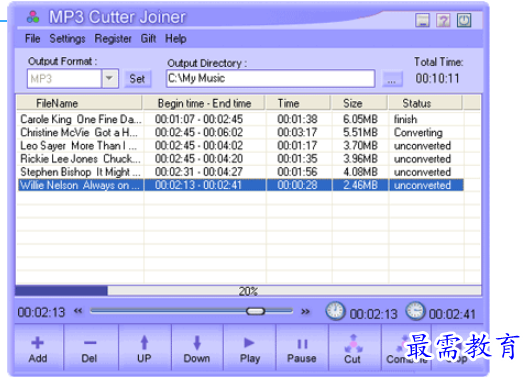The image size is (528, 378).
Task: Open the Settings menu
Action: pos(67,38)
